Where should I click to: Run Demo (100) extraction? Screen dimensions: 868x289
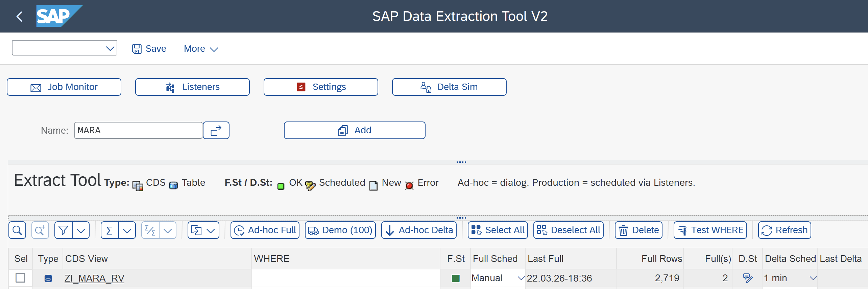(340, 230)
